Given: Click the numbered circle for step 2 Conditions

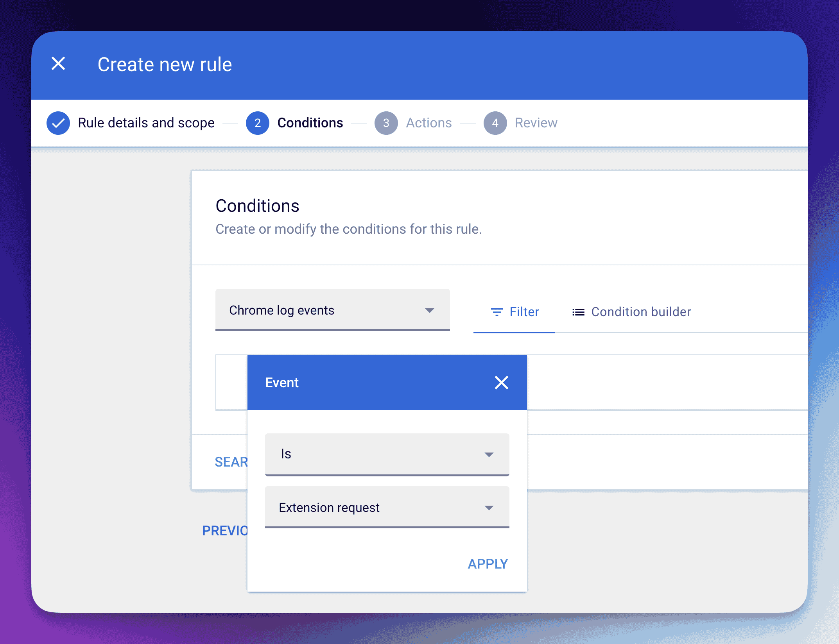Looking at the screenshot, I should coord(258,123).
